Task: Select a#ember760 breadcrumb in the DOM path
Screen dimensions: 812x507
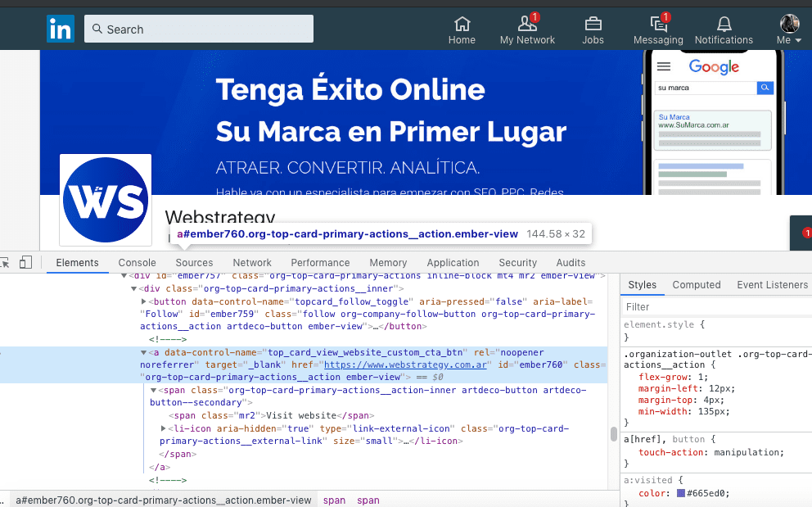Action: click(x=163, y=500)
